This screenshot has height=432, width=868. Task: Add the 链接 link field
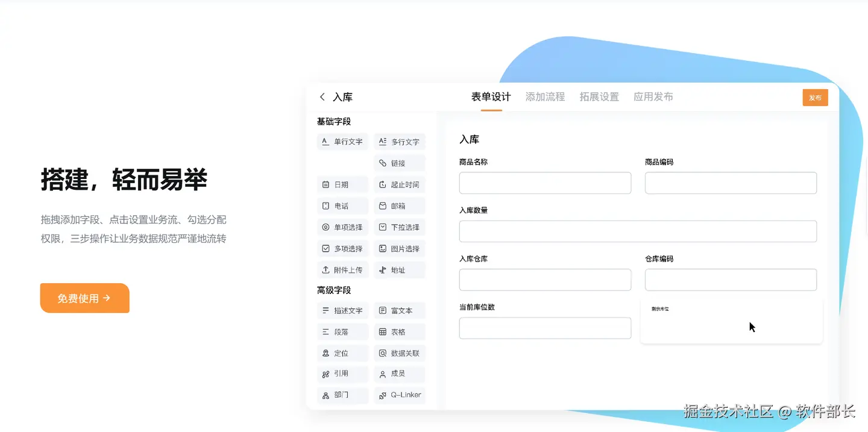tap(400, 163)
